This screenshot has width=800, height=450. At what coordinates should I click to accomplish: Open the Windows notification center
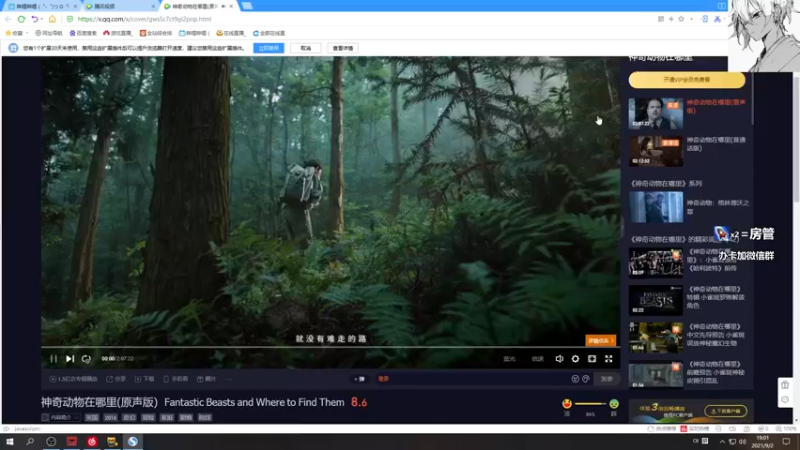786,441
